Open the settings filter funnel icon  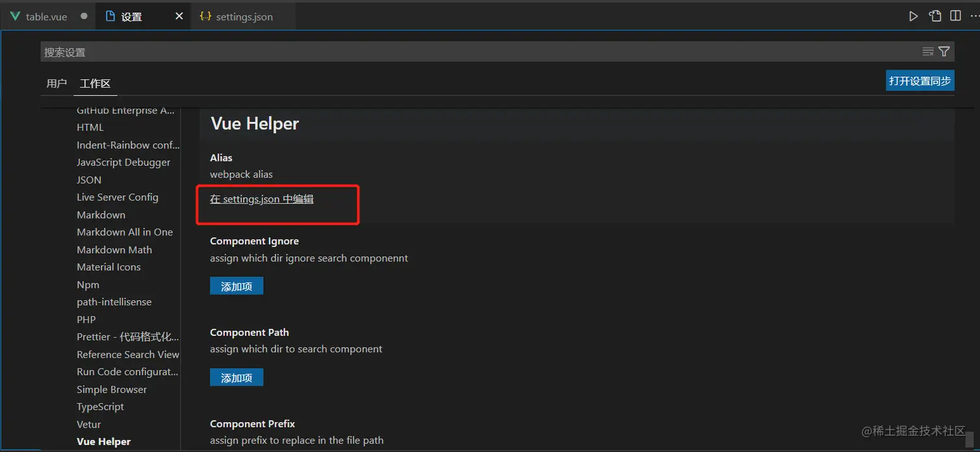click(944, 52)
